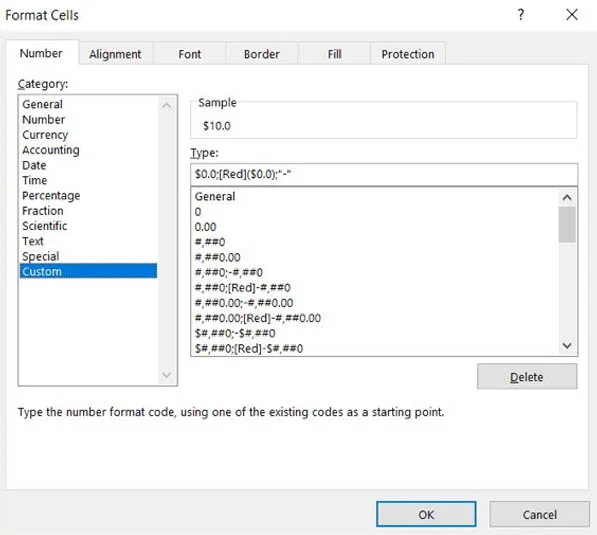Switch to the Alignment tab
Image resolution: width=597 pixels, height=535 pixels.
[115, 54]
